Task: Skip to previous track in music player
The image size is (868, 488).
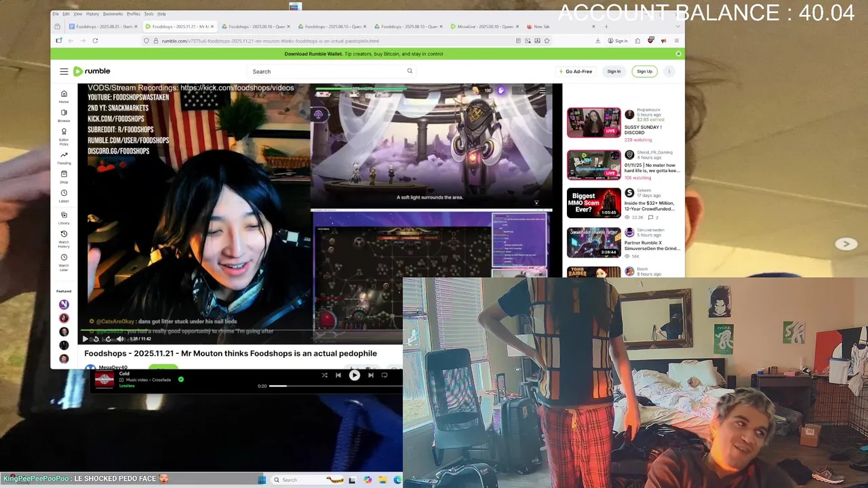Action: coord(338,375)
